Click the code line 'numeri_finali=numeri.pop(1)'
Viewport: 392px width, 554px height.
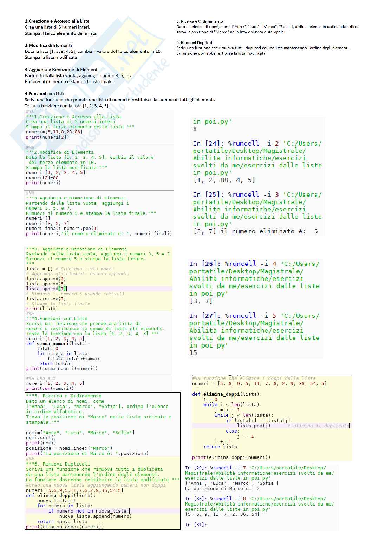(62, 228)
